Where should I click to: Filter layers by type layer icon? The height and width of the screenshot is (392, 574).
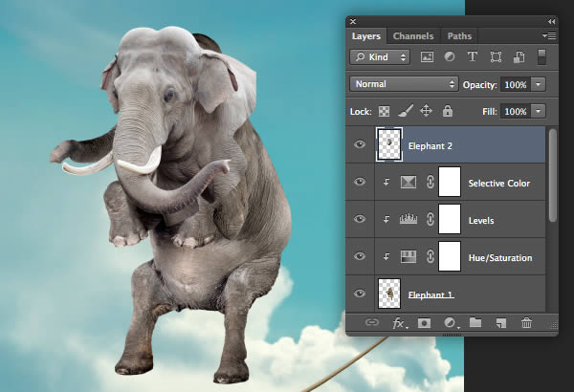pos(473,56)
